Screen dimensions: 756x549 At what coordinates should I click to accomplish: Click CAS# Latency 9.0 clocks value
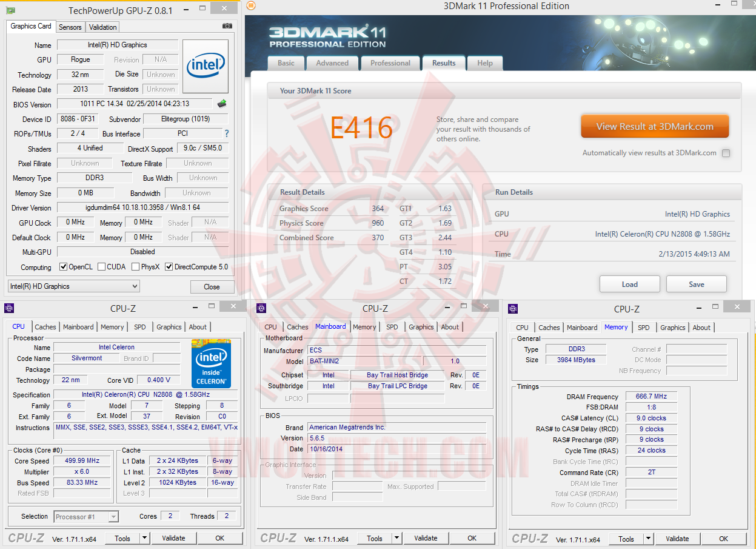[x=651, y=419]
